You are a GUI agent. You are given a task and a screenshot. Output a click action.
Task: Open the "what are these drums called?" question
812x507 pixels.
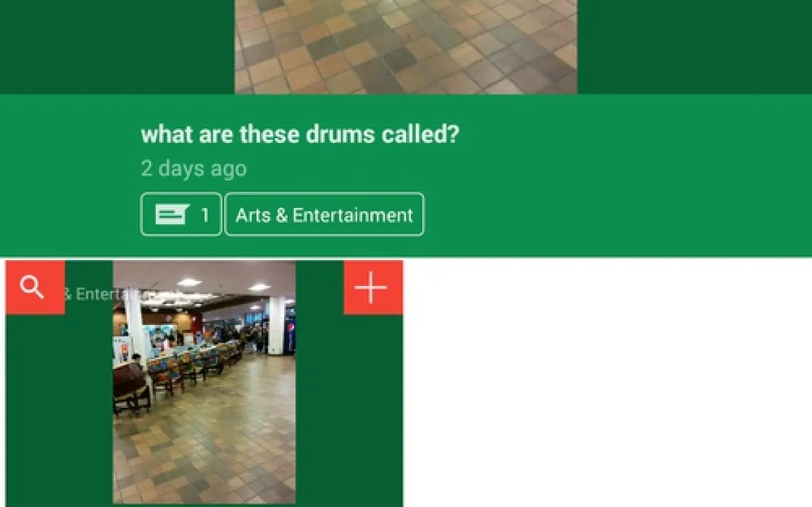[300, 135]
